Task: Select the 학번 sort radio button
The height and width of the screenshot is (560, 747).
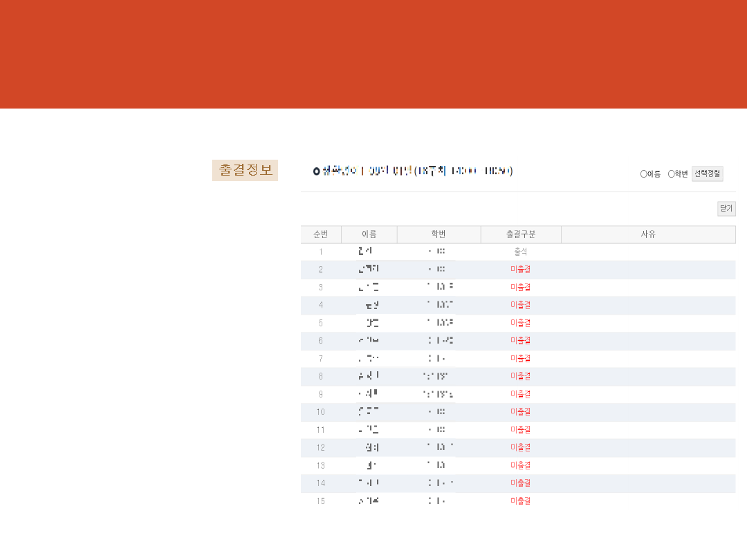Action: tap(671, 174)
